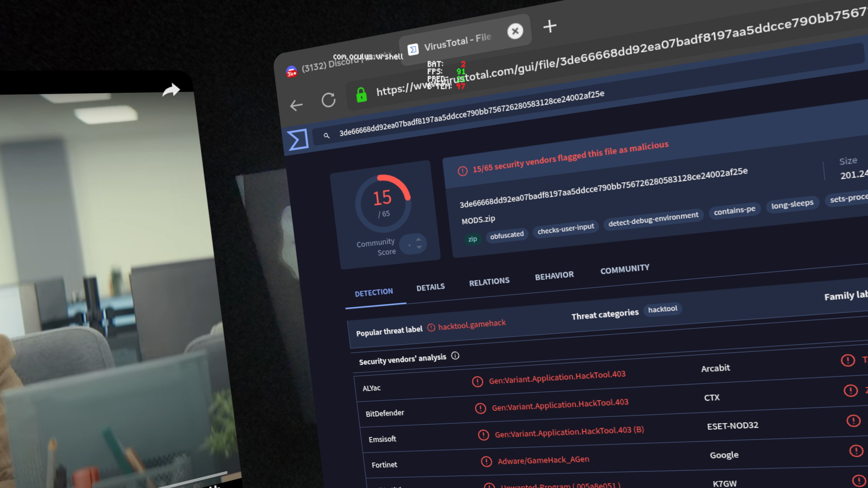The height and width of the screenshot is (488, 868).
Task: Vote down the community score
Action: coord(419,247)
